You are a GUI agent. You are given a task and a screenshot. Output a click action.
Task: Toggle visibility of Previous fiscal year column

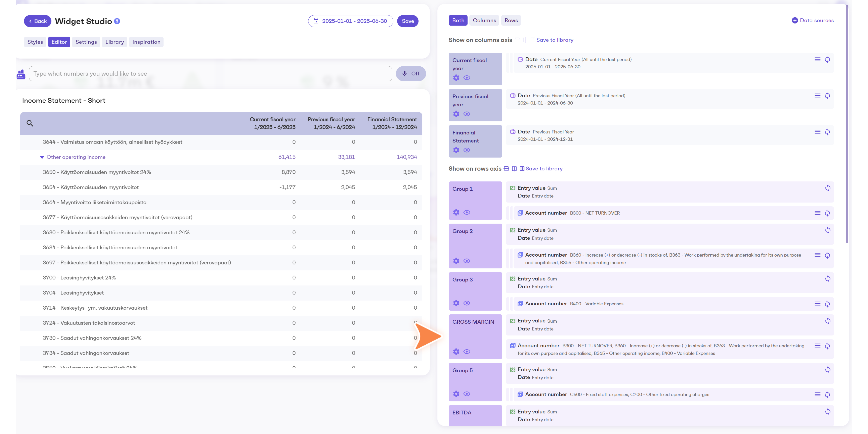[x=467, y=114]
